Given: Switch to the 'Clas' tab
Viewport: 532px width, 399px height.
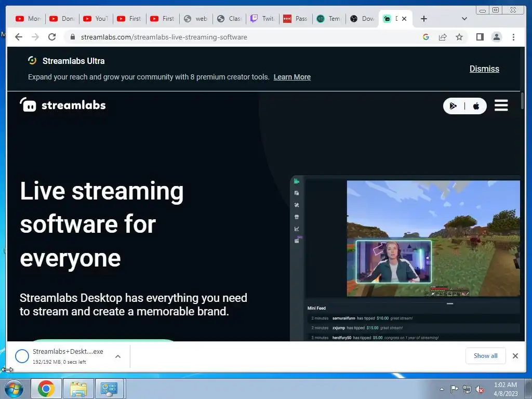Looking at the screenshot, I should 230,19.
